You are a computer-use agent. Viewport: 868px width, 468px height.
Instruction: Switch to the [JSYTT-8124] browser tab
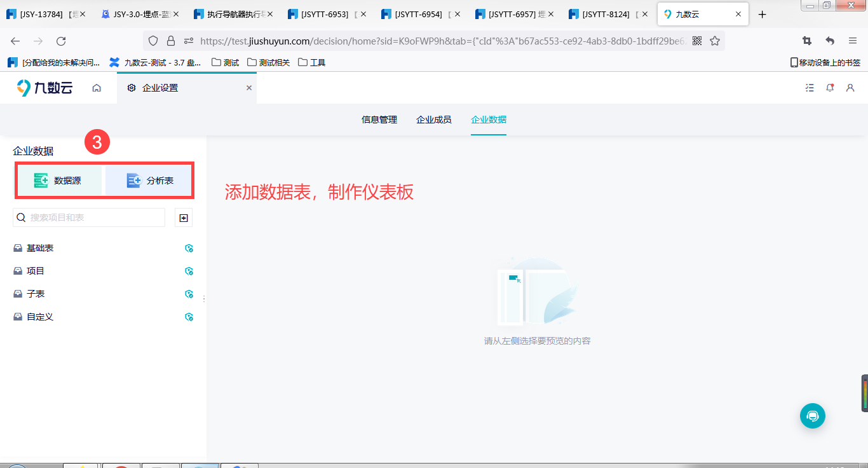(607, 14)
